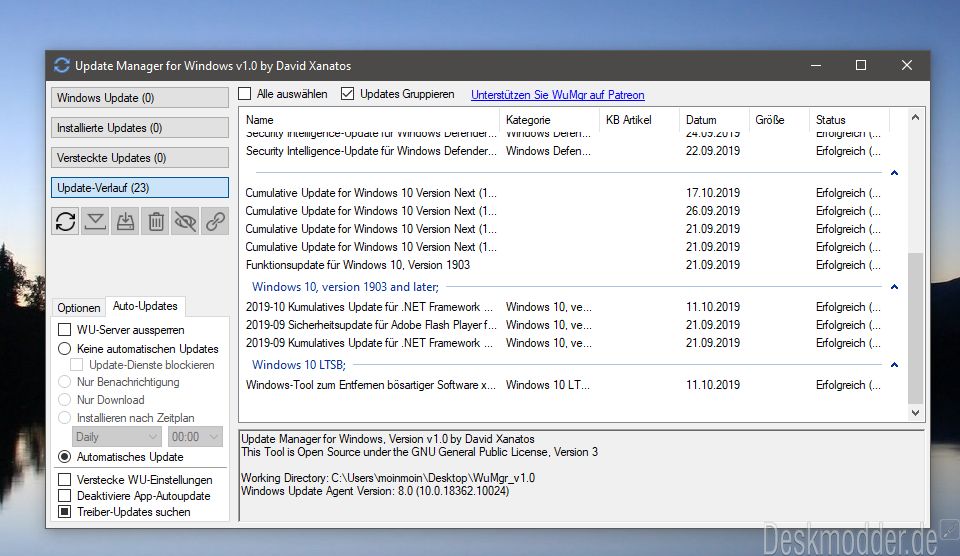Tick the Alle auswählen checkbox
960x556 pixels.
coord(245,94)
